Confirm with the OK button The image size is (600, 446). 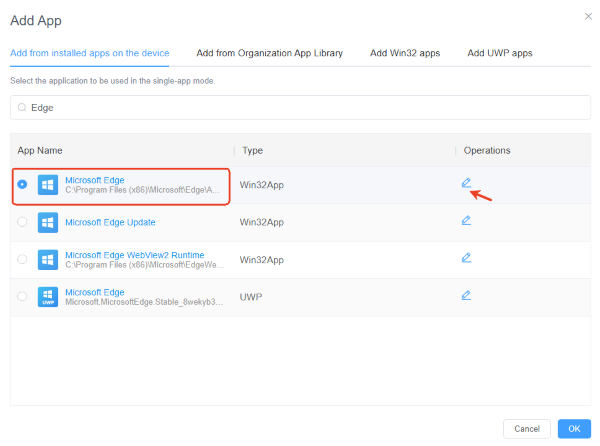[x=574, y=429]
